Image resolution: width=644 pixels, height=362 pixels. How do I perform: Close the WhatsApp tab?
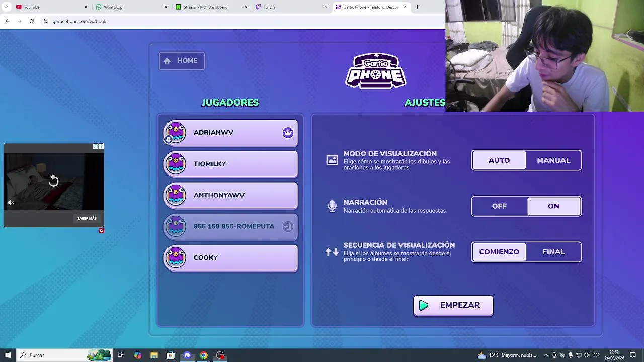(x=166, y=7)
